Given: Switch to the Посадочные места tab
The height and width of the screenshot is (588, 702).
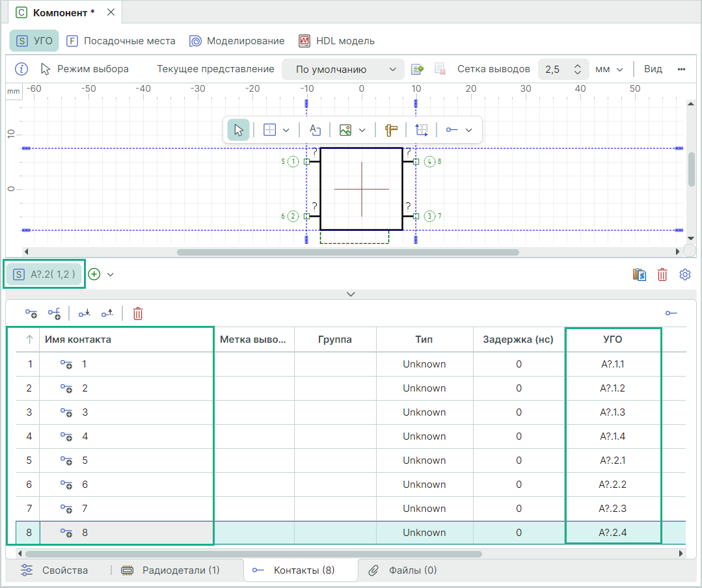Looking at the screenshot, I should [121, 41].
